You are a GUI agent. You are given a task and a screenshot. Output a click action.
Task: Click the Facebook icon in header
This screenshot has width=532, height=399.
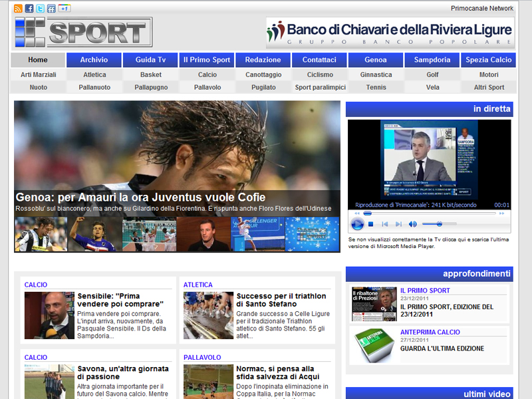click(x=29, y=9)
